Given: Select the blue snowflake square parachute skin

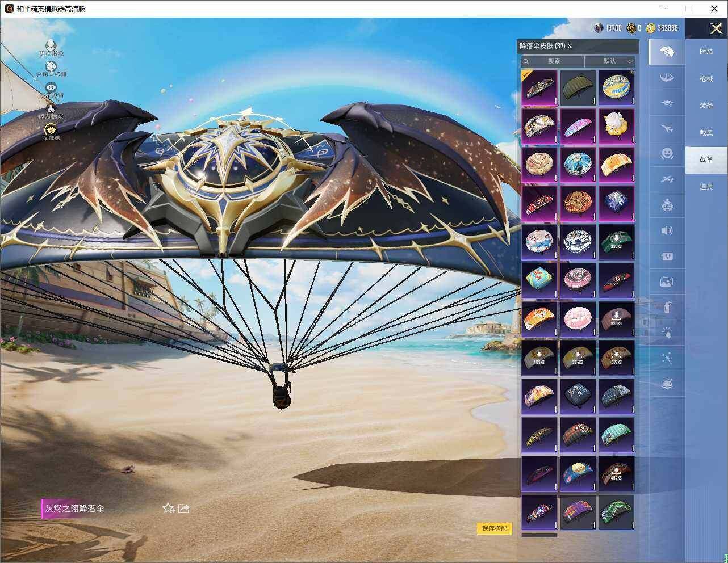Looking at the screenshot, I should click(617, 203).
